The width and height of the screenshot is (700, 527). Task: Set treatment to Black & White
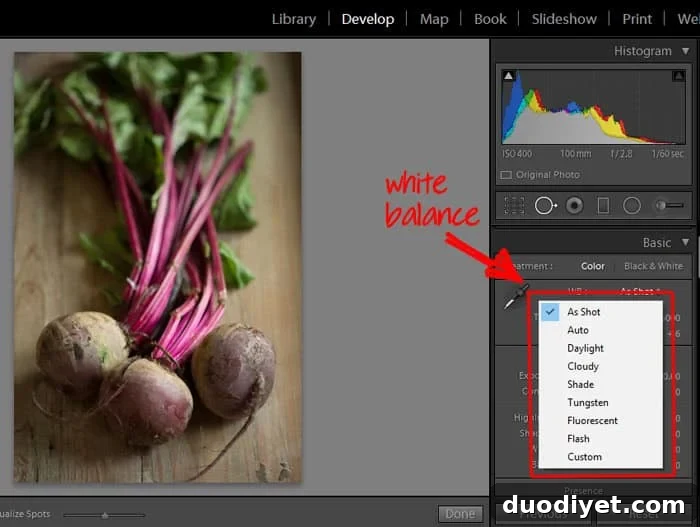point(653,266)
